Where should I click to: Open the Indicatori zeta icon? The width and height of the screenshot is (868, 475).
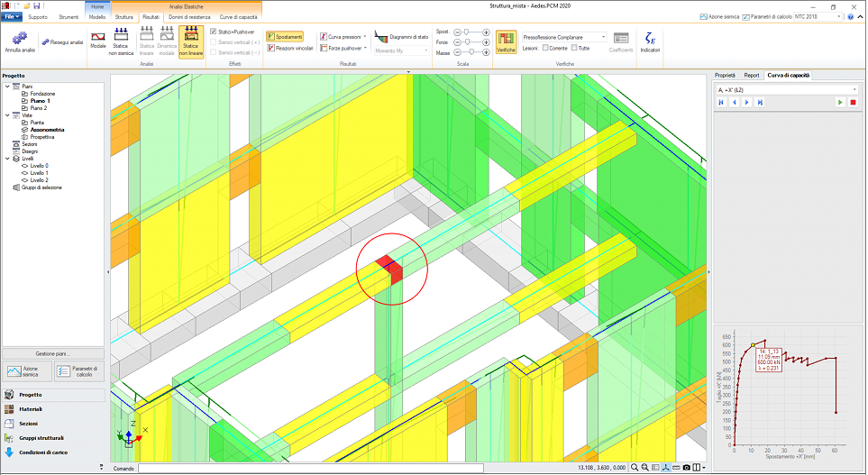[650, 40]
